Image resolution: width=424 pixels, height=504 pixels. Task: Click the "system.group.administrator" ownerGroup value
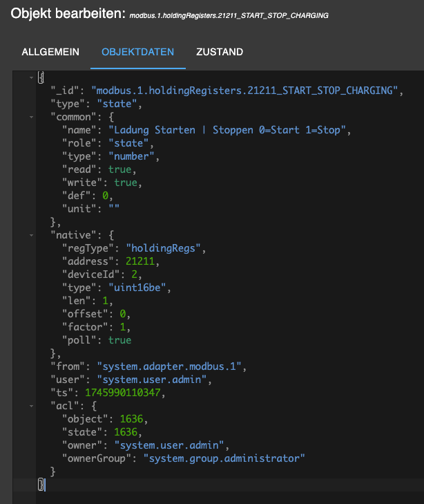coord(224,458)
